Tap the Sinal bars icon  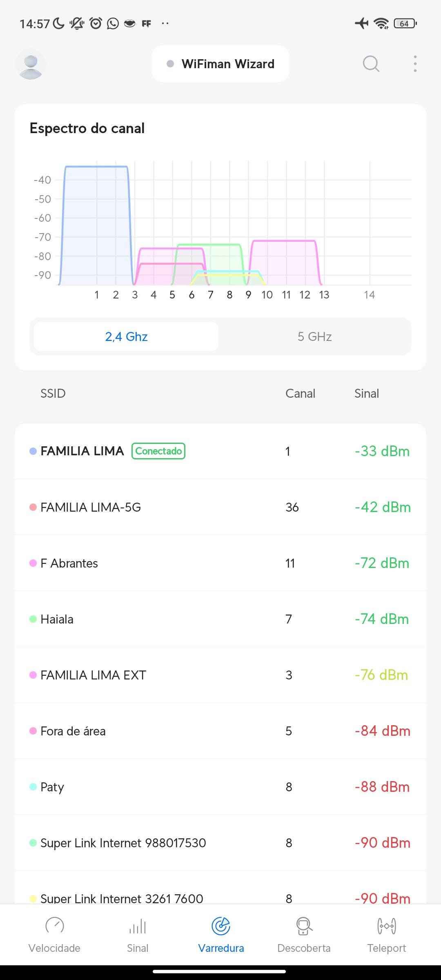click(x=138, y=926)
